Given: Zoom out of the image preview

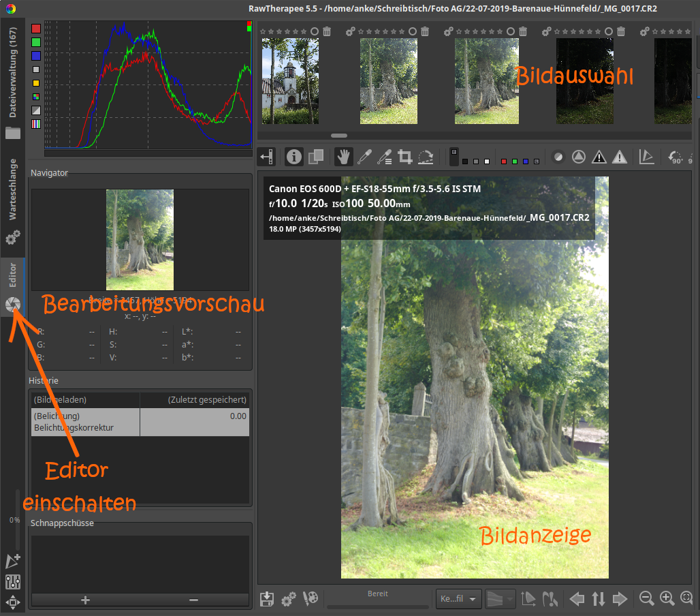Looking at the screenshot, I should (x=646, y=599).
